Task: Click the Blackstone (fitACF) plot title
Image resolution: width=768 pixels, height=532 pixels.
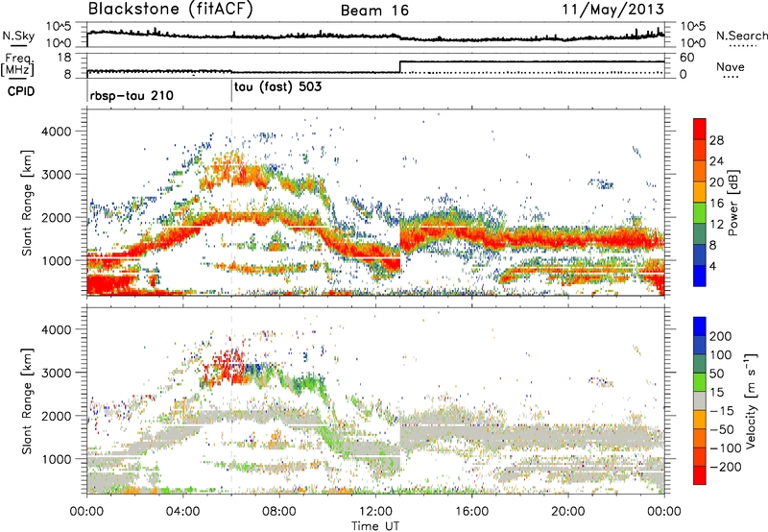Action: coord(170,10)
